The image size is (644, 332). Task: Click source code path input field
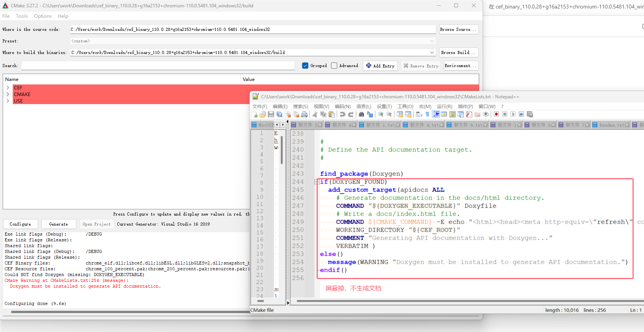(x=253, y=29)
